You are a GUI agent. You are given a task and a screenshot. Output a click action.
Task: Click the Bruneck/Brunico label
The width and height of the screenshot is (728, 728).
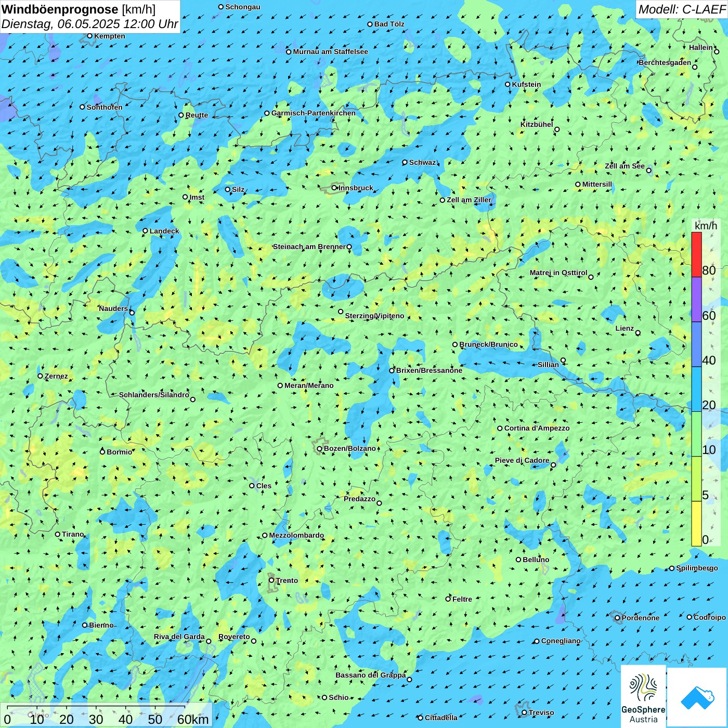[488, 344]
